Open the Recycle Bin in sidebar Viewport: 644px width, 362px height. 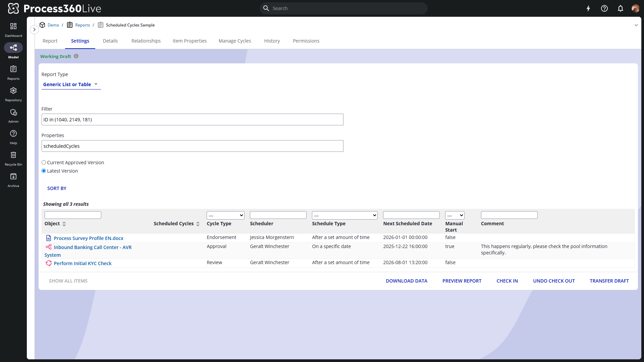13,155
